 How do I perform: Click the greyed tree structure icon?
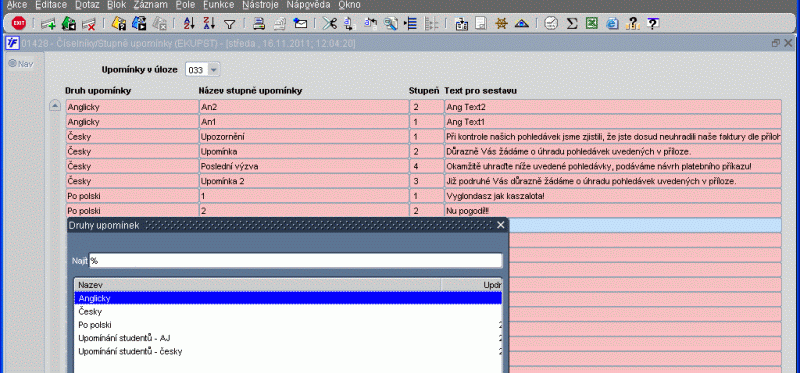pos(431,23)
